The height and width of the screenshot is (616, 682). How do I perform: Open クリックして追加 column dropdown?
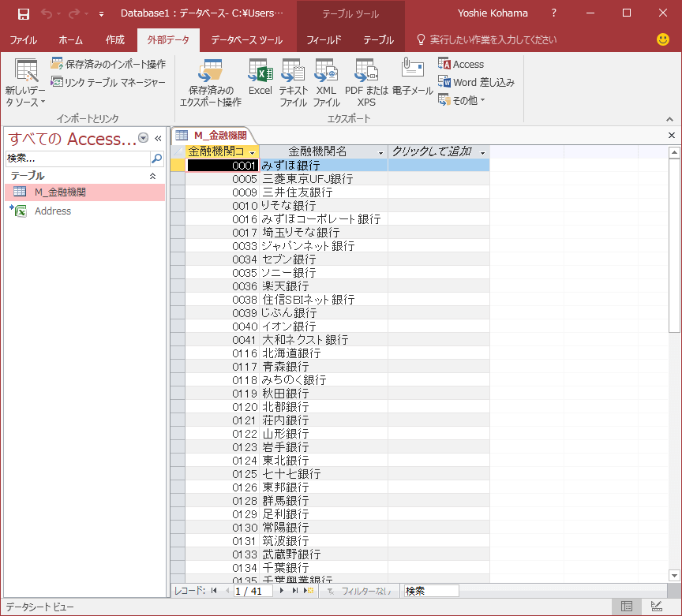tap(482, 152)
